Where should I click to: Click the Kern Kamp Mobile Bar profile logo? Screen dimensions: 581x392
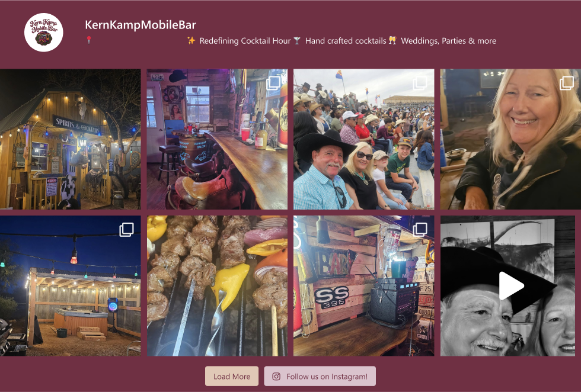pyautogui.click(x=44, y=33)
